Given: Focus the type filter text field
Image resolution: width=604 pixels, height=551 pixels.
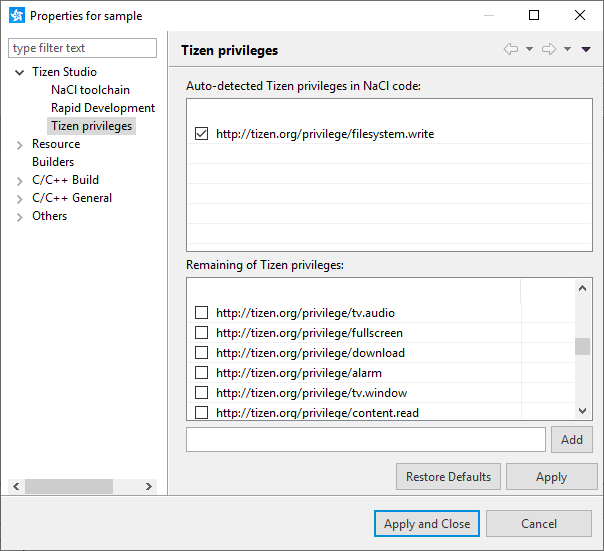Looking at the screenshot, I should click(83, 48).
